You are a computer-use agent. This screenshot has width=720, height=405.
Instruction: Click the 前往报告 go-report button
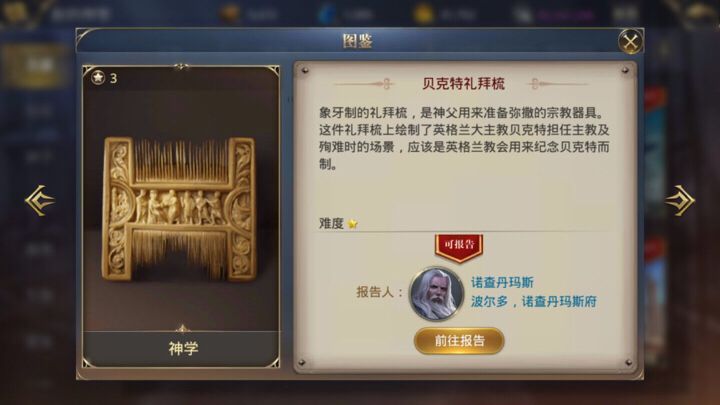coord(459,341)
